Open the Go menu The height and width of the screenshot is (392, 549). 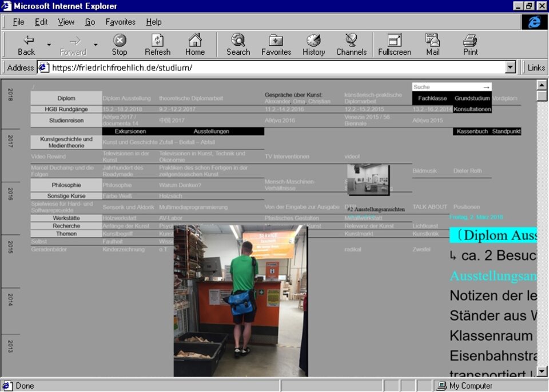90,22
